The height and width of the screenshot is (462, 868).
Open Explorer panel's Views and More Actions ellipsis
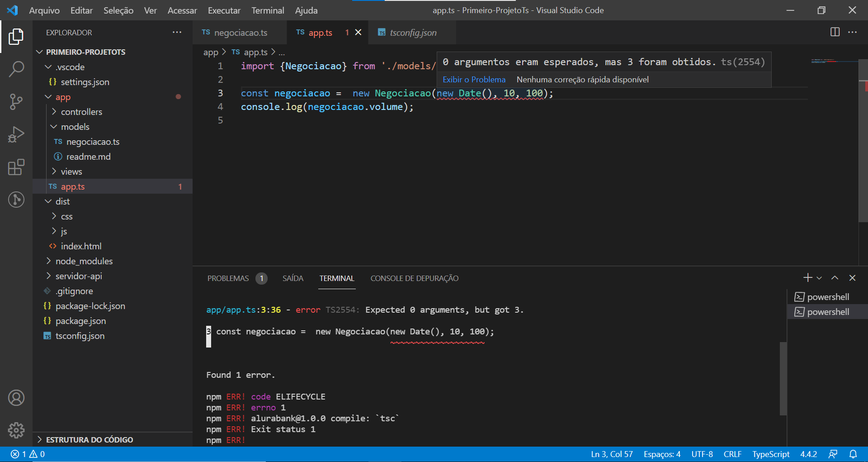point(177,32)
